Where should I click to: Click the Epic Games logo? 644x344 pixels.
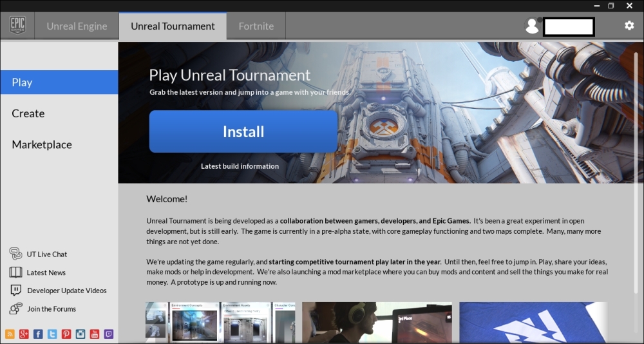[17, 26]
